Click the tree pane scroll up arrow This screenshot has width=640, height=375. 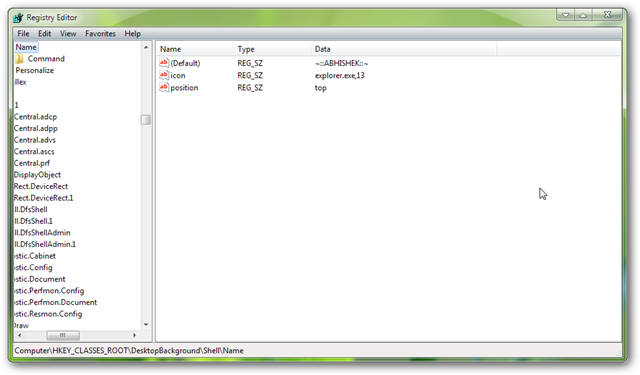(x=146, y=47)
